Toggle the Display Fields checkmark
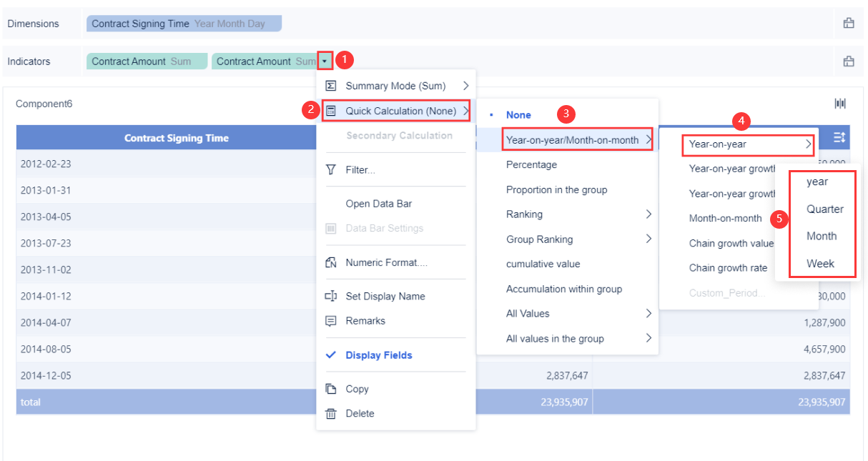Viewport: 868px width, 461px height. tap(331, 355)
